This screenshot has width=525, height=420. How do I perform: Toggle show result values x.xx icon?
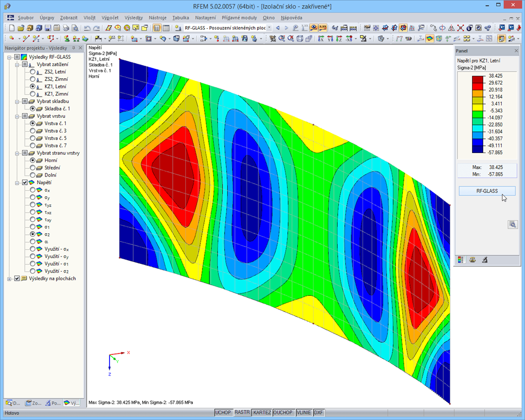click(323, 28)
